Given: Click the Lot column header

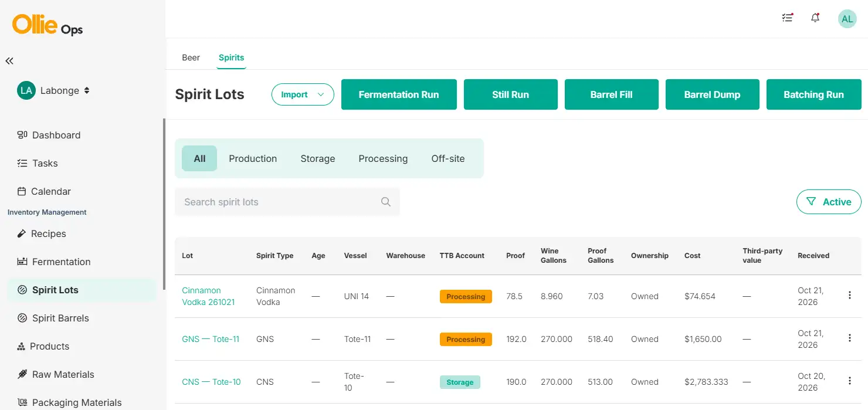Looking at the screenshot, I should [x=188, y=256].
